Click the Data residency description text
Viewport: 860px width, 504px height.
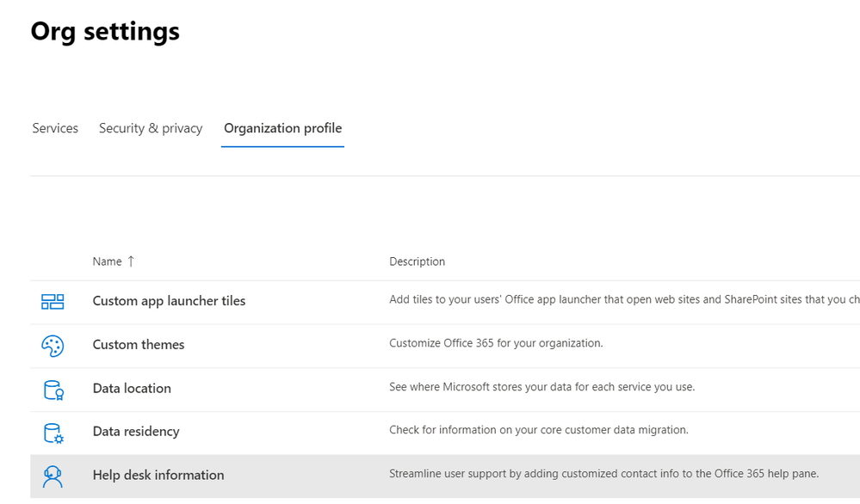click(538, 430)
